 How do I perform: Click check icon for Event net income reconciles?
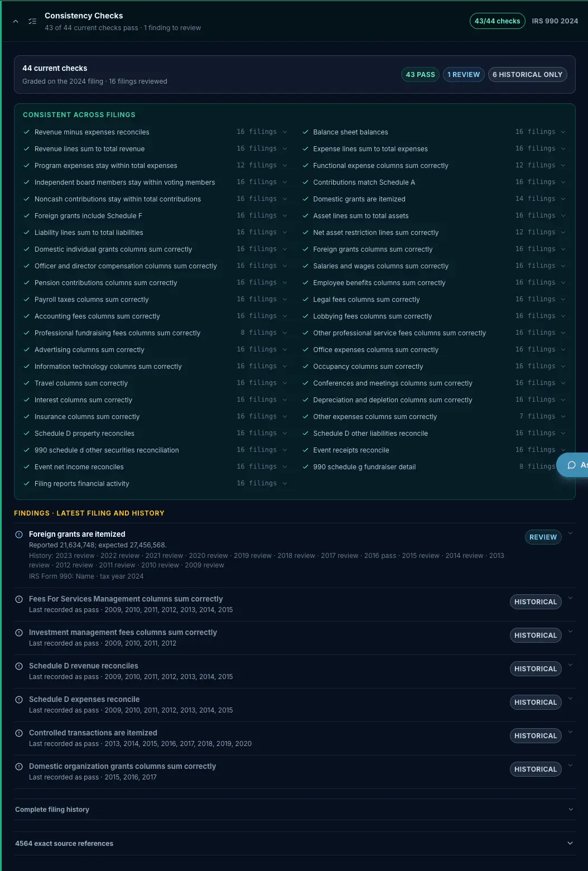click(x=26, y=467)
